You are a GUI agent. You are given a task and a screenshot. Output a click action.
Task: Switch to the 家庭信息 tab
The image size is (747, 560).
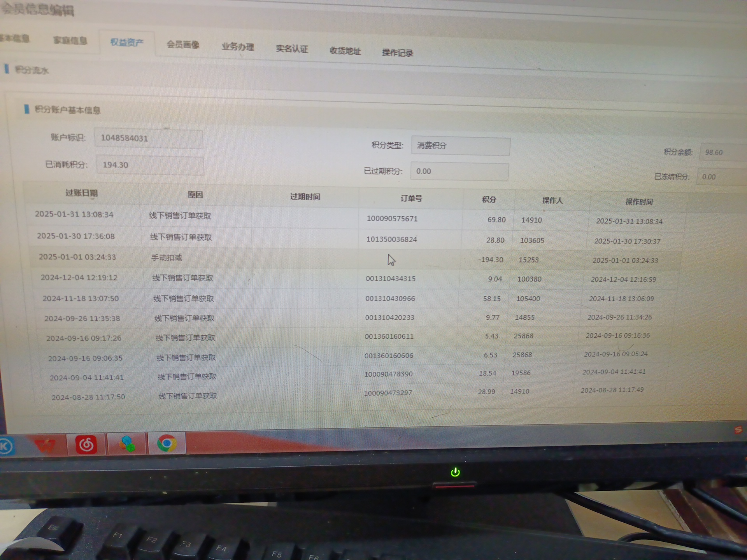coord(70,40)
